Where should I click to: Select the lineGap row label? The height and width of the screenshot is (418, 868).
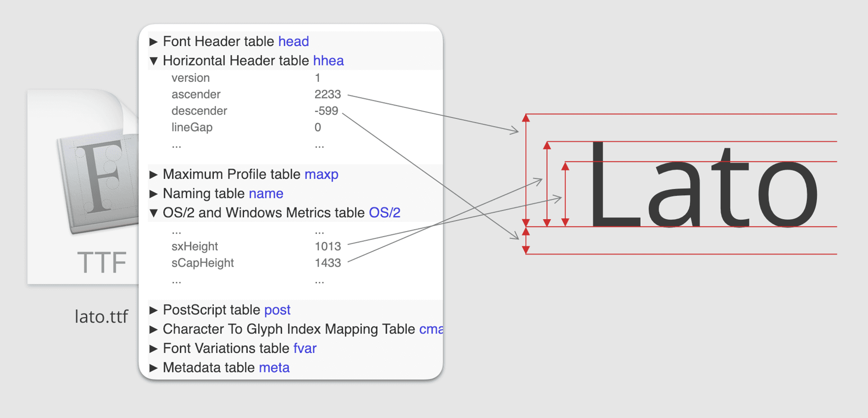click(x=192, y=127)
